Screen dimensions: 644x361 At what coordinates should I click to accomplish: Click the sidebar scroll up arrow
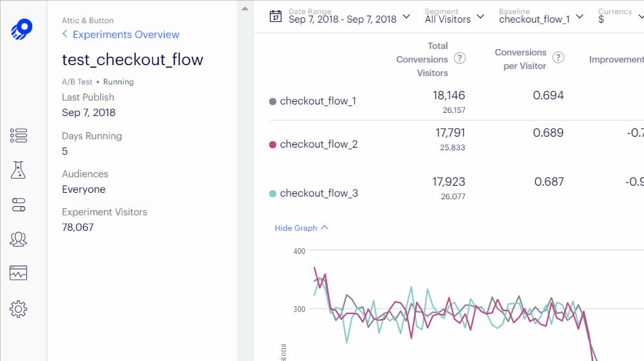(245, 8)
